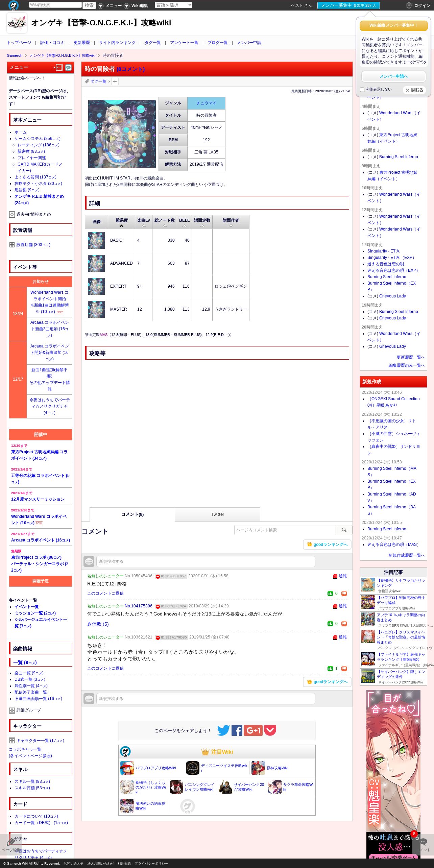Open メンバー申請 in the nav bar
The image size is (434, 868).
coord(249,43)
